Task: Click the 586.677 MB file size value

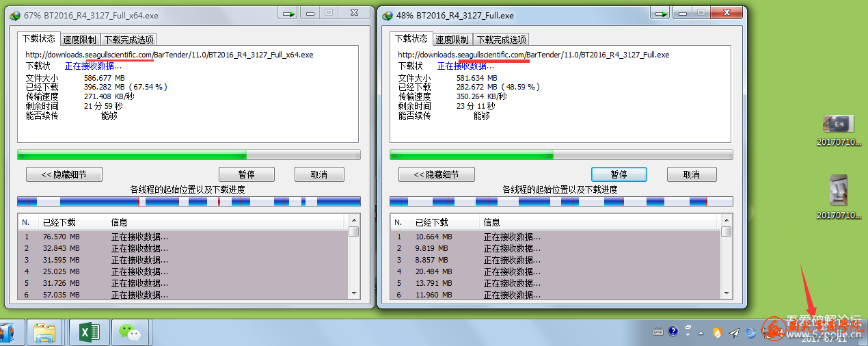Action: (x=105, y=79)
